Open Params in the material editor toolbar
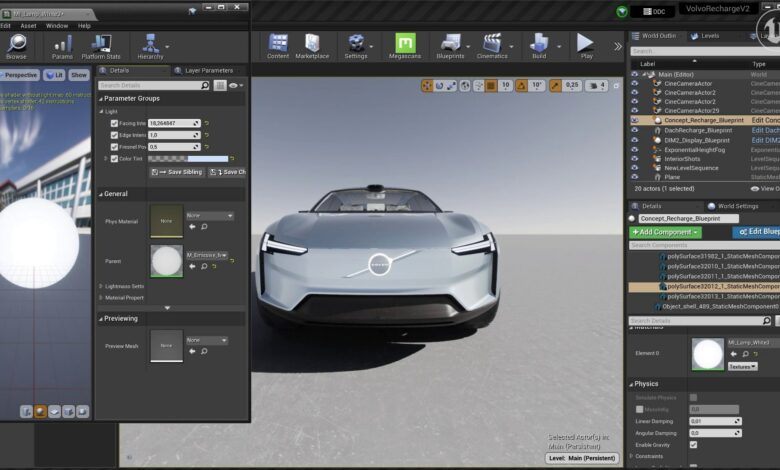Viewport: 780px width, 470px height. pos(62,47)
